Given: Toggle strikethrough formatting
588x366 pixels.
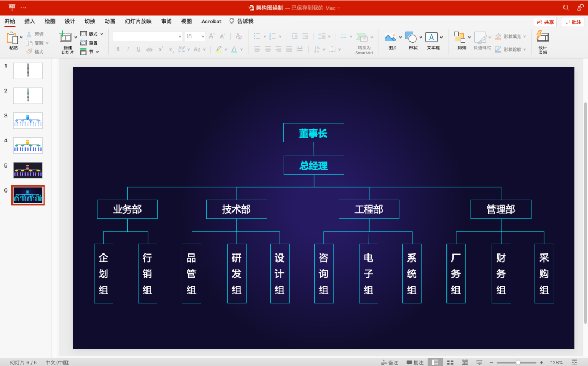Looking at the screenshot, I should [149, 49].
